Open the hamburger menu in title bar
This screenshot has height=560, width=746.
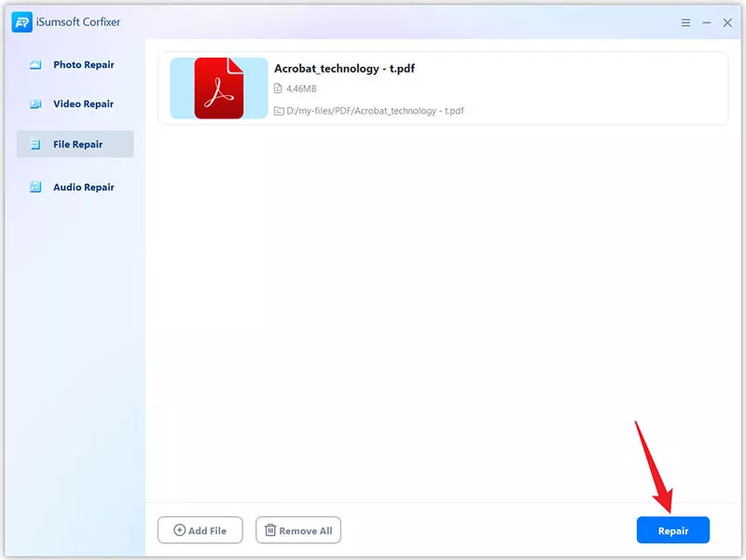pyautogui.click(x=685, y=22)
